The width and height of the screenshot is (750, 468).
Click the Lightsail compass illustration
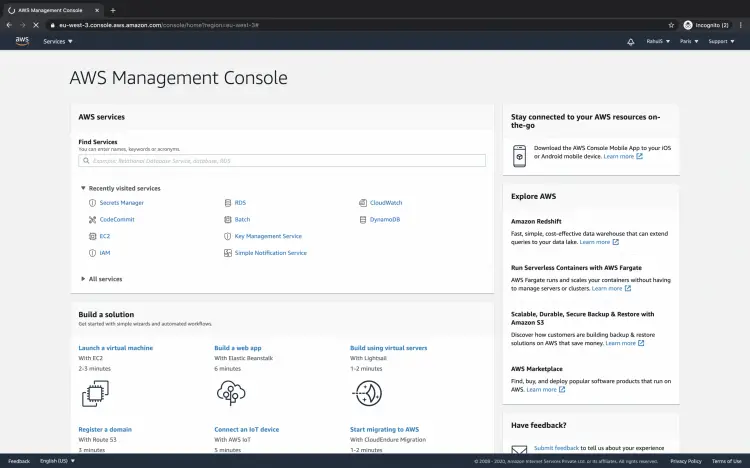point(367,393)
